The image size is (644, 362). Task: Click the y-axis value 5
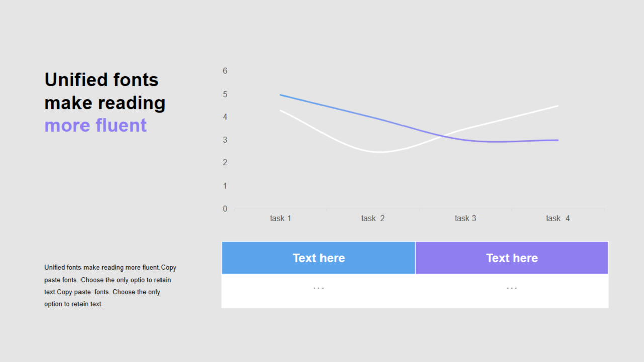(x=225, y=94)
